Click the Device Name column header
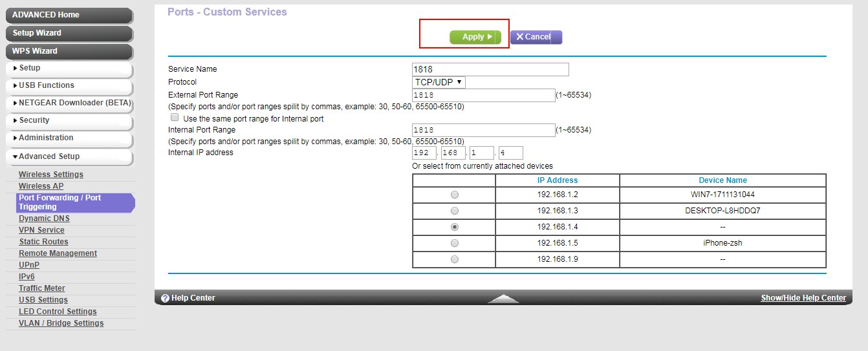 point(722,180)
